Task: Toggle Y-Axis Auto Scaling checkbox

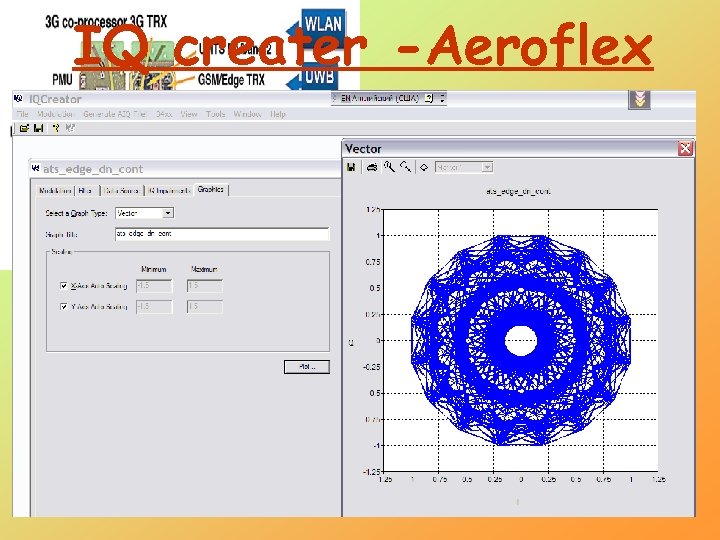Action: [x=64, y=306]
